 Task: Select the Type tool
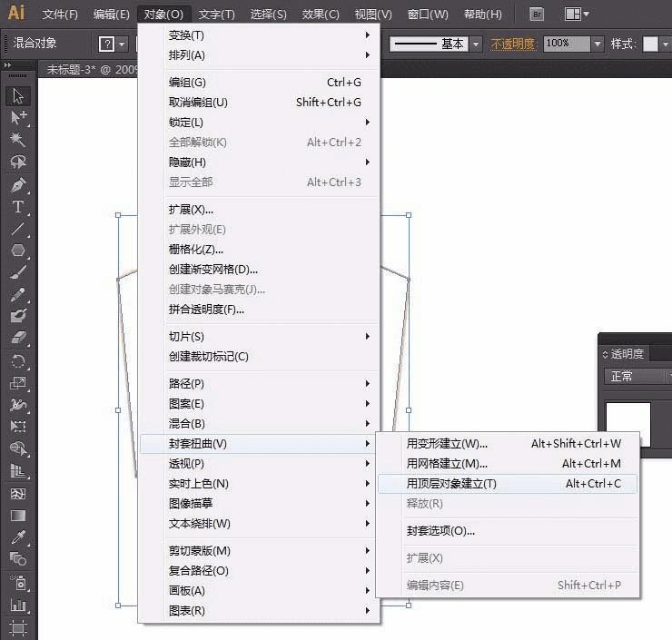pyautogui.click(x=18, y=207)
